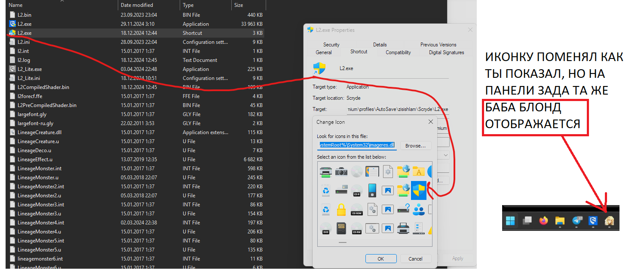Select the blue-yellow shield icon in list

pyautogui.click(x=419, y=190)
